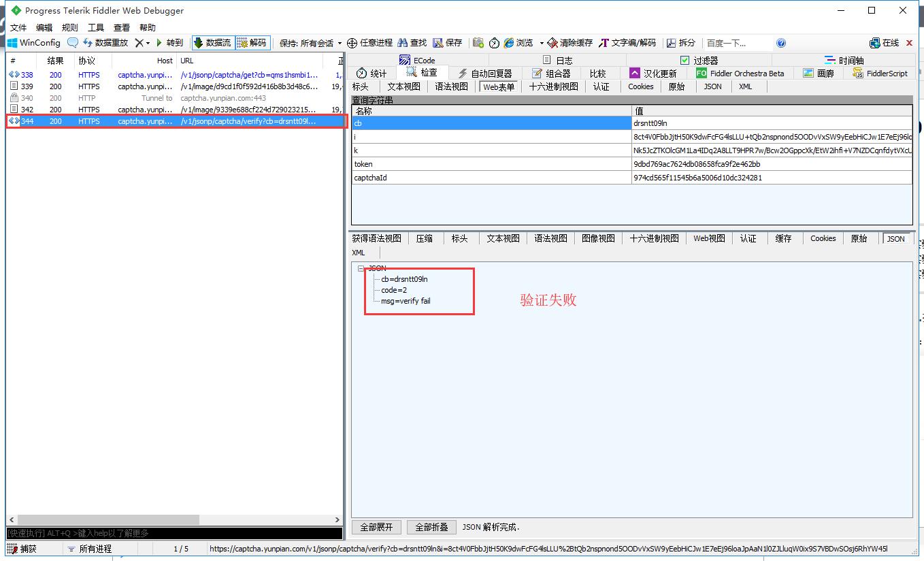Image resolution: width=924 pixels, height=561 pixels.
Task: Click the comment speech bubble icon
Action: (x=72, y=43)
